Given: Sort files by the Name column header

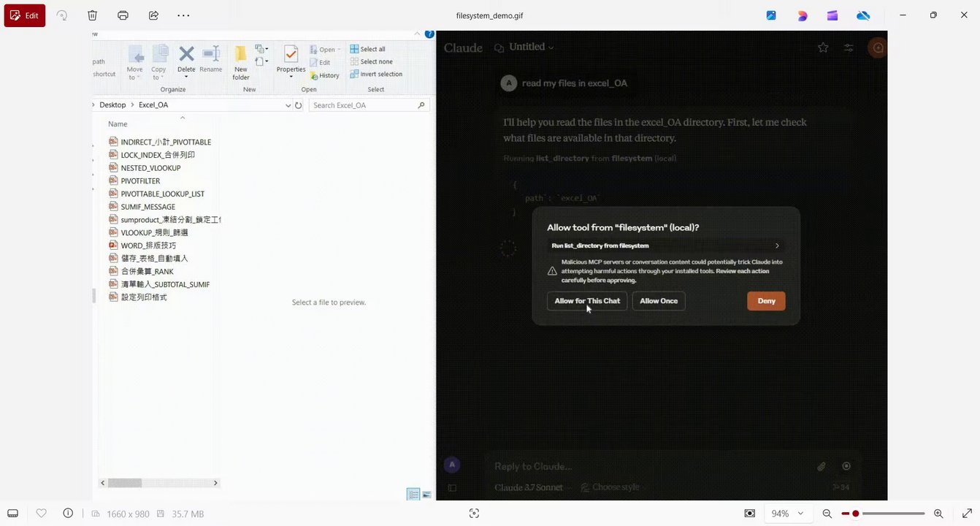Looking at the screenshot, I should pyautogui.click(x=118, y=124).
